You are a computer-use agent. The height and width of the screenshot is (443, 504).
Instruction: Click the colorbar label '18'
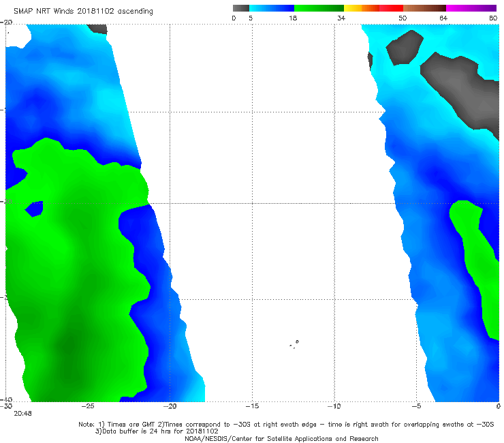pos(293,18)
